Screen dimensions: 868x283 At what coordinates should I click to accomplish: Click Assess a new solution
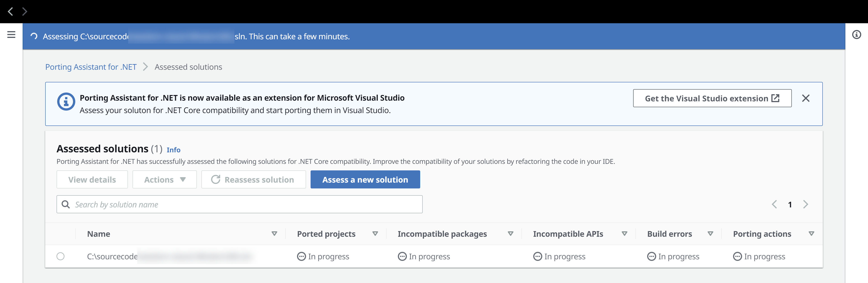point(365,180)
